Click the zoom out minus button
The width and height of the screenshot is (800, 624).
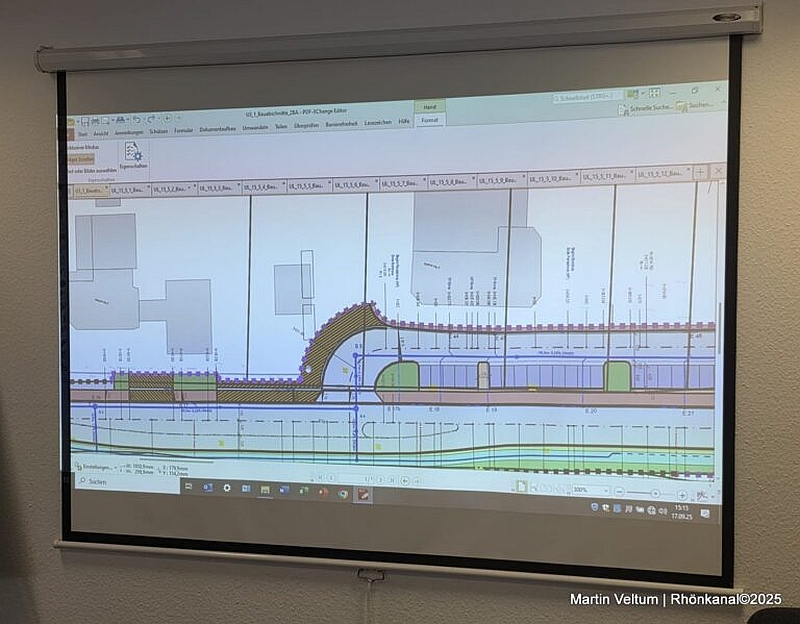620,493
